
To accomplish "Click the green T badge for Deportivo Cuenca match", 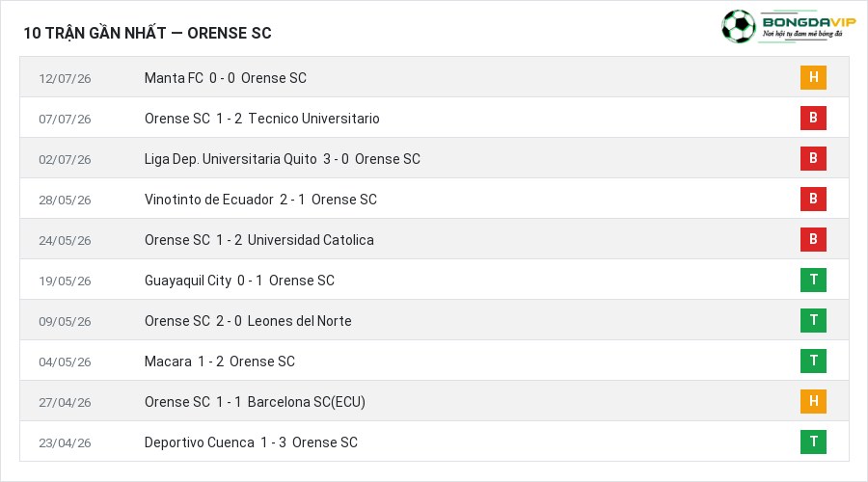I will click(813, 442).
